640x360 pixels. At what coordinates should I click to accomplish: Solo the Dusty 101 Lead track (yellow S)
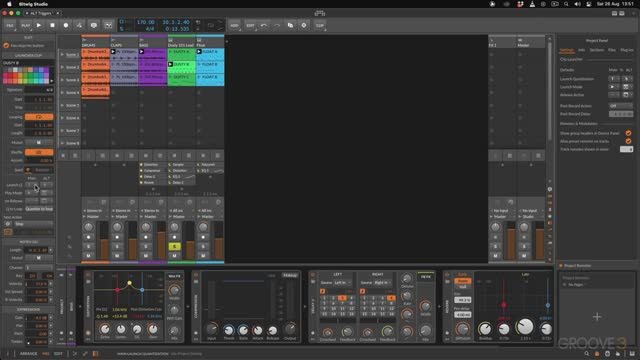(174, 247)
